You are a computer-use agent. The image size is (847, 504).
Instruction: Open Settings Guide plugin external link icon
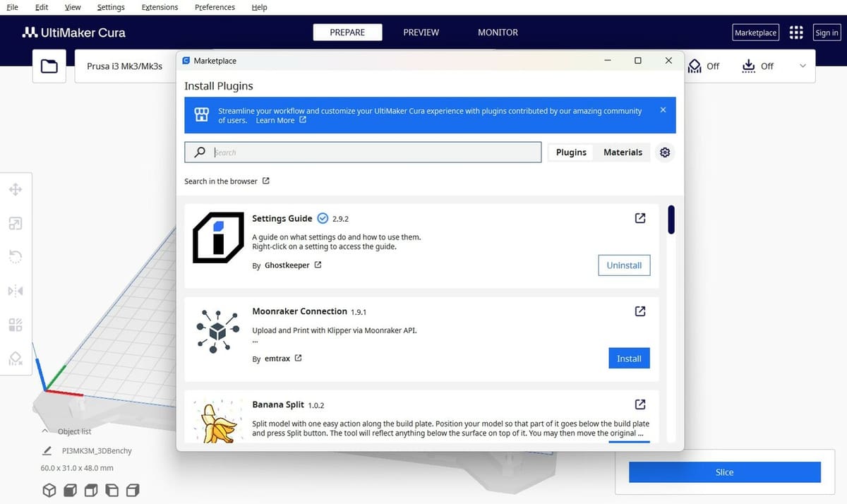[x=640, y=218]
